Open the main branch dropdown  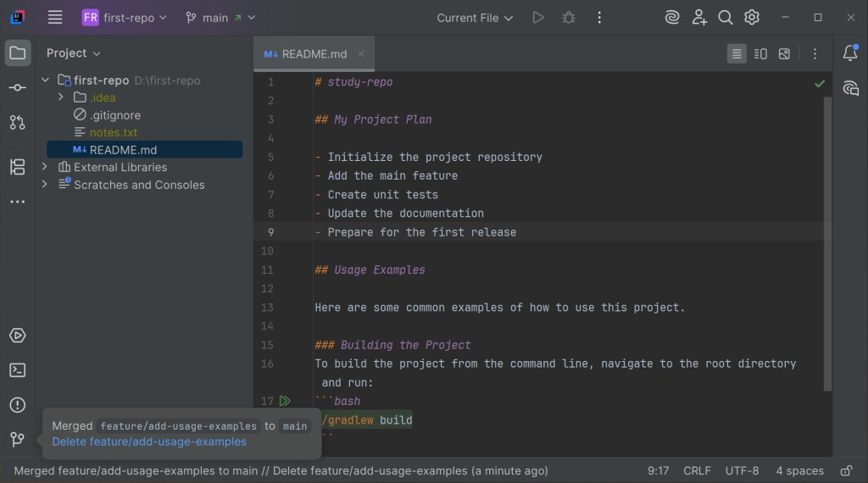(220, 18)
